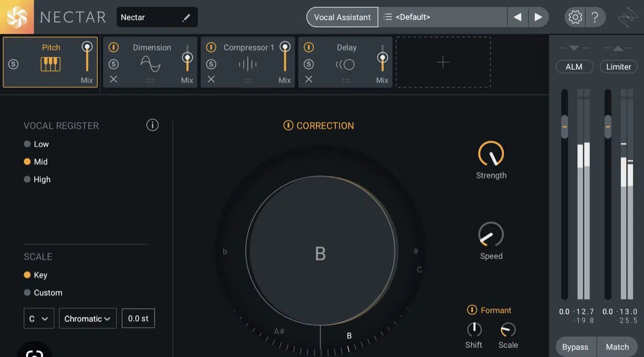Click the Bypass button

coord(575,347)
